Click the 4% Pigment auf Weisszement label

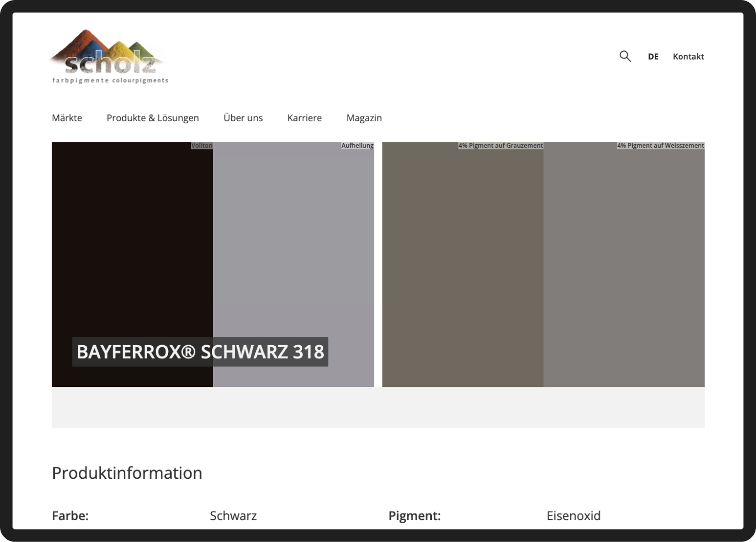point(660,146)
